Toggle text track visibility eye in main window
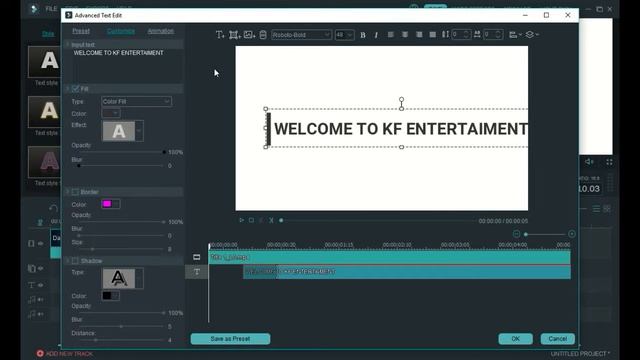The height and width of the screenshot is (360, 640). point(41,285)
